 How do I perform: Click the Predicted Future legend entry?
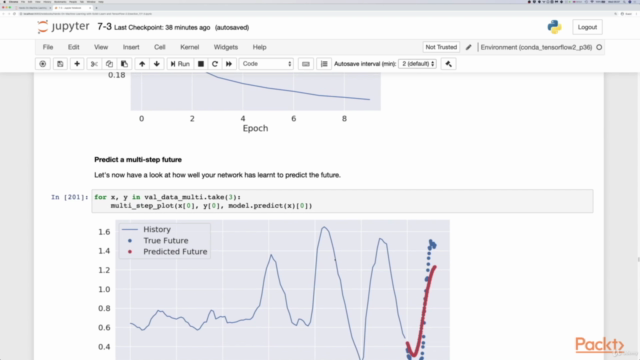click(x=175, y=251)
